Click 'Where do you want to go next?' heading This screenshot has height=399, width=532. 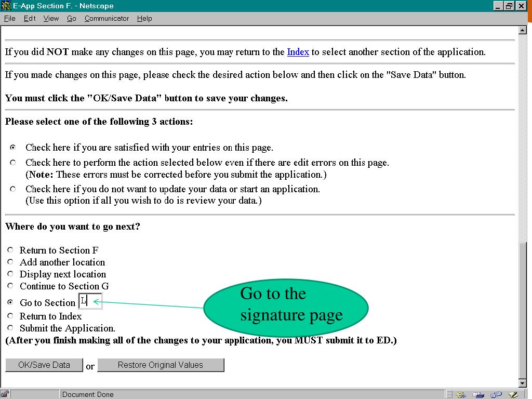pos(73,227)
